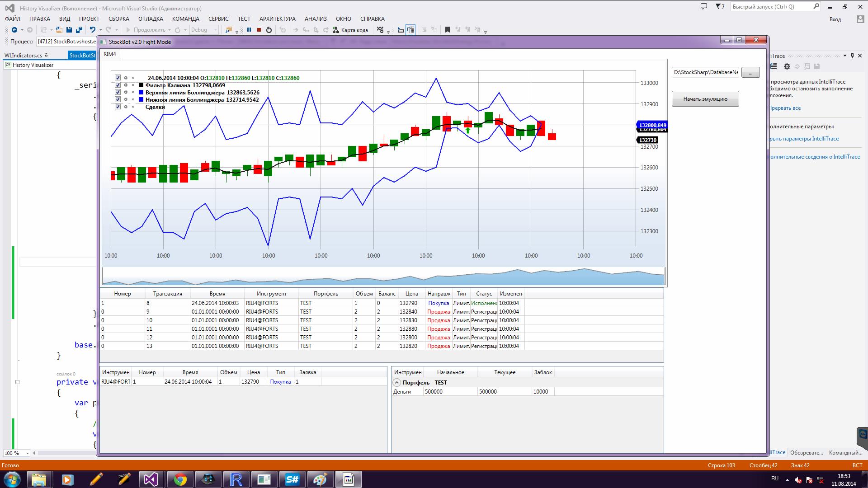Click Save All in the Visual Studio toolbar
Image resolution: width=868 pixels, height=488 pixels.
click(79, 30)
